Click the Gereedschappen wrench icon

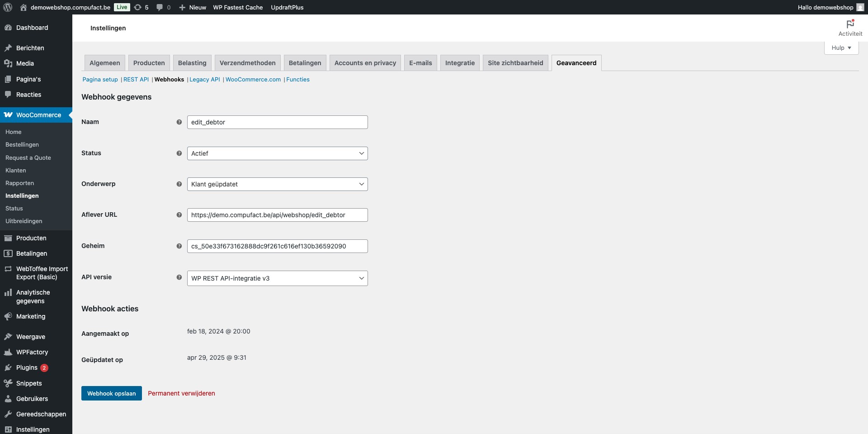tap(8, 414)
